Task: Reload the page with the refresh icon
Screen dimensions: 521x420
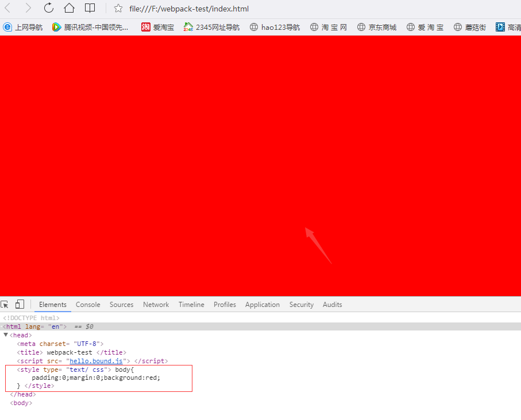Action: click(x=49, y=7)
